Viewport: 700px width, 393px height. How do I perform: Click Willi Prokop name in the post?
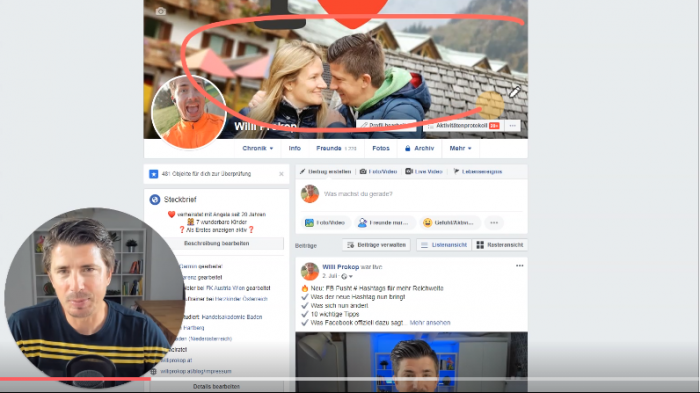[x=341, y=267]
